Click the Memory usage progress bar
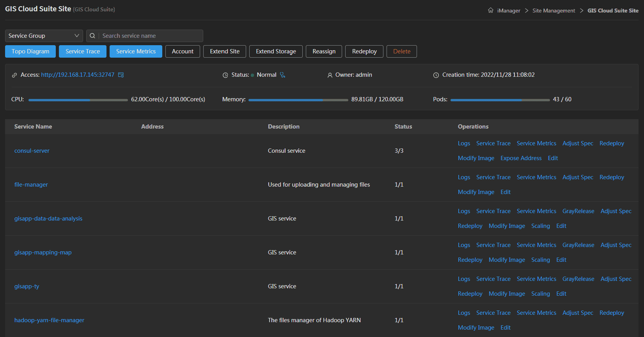The width and height of the screenshot is (644, 337). point(298,100)
